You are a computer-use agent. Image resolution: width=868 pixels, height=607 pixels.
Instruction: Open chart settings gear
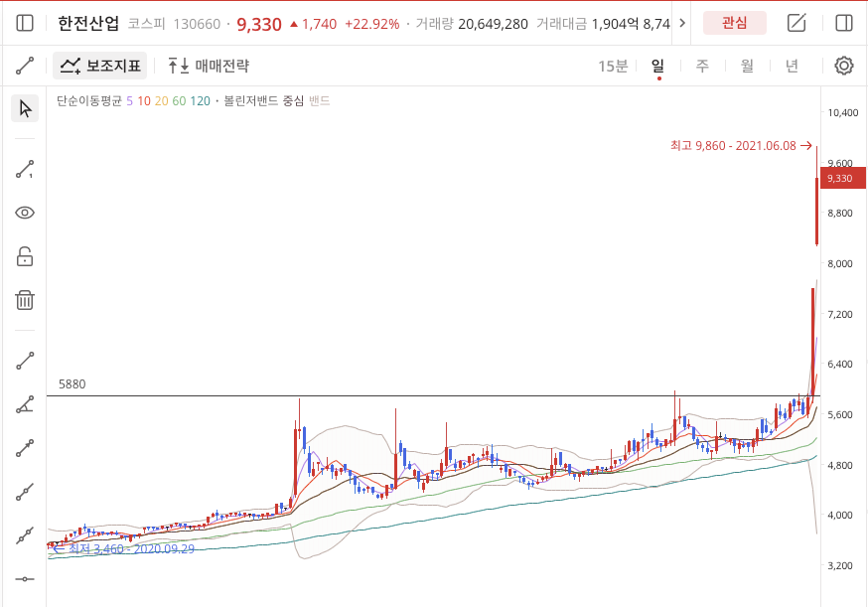[843, 66]
